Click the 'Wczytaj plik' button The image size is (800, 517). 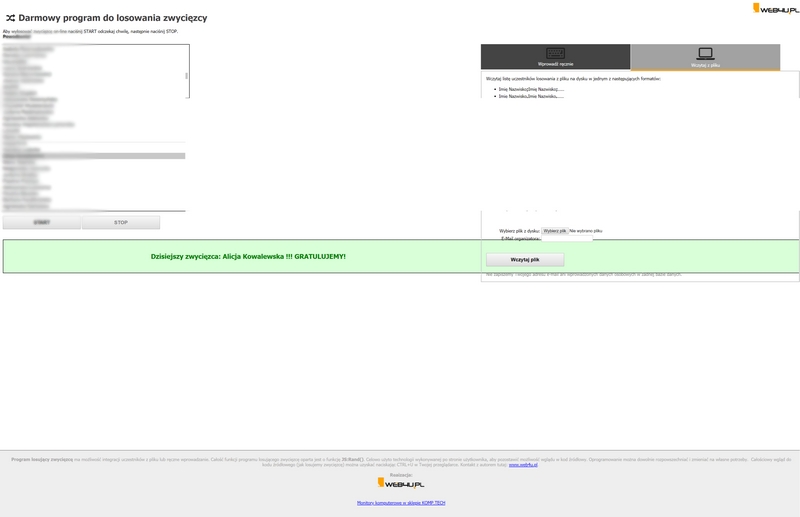pos(525,260)
